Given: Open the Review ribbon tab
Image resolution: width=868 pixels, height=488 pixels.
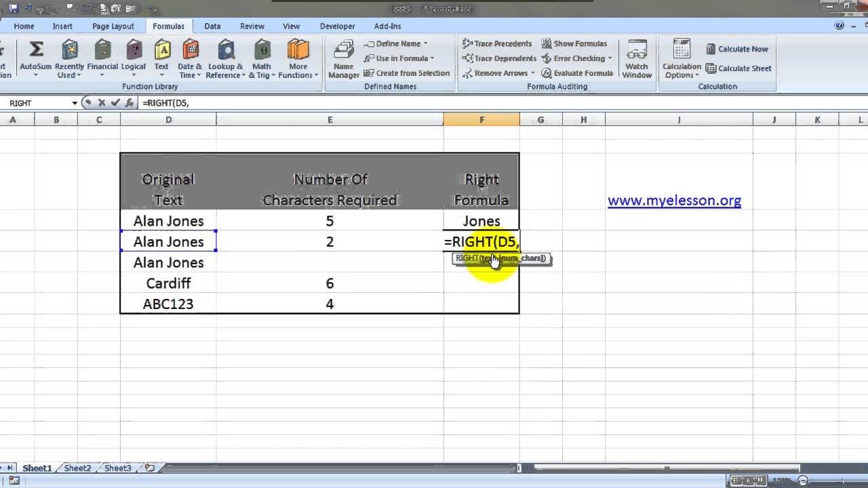Looking at the screenshot, I should coord(252,26).
